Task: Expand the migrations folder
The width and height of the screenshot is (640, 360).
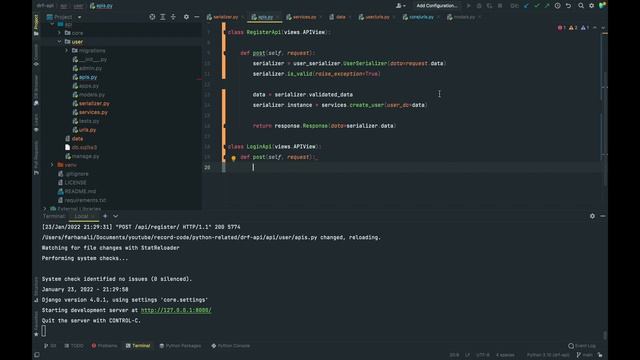Action: coord(67,51)
